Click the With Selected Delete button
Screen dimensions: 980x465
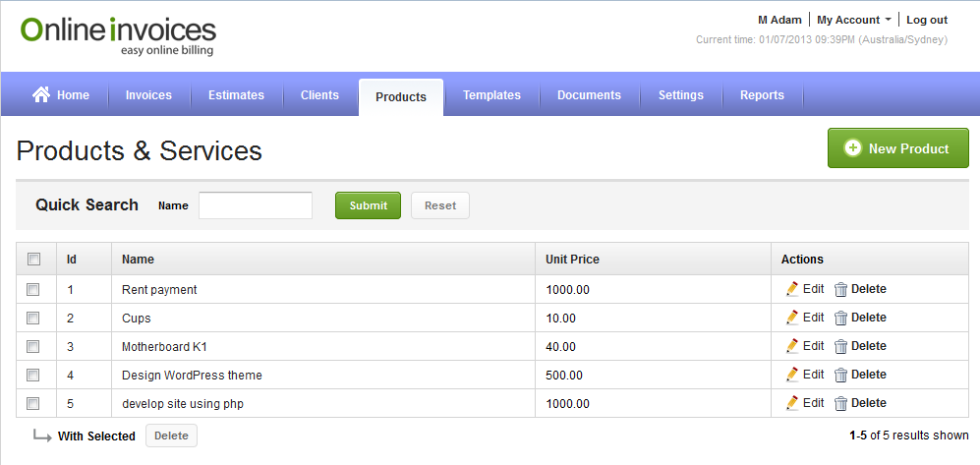(171, 436)
